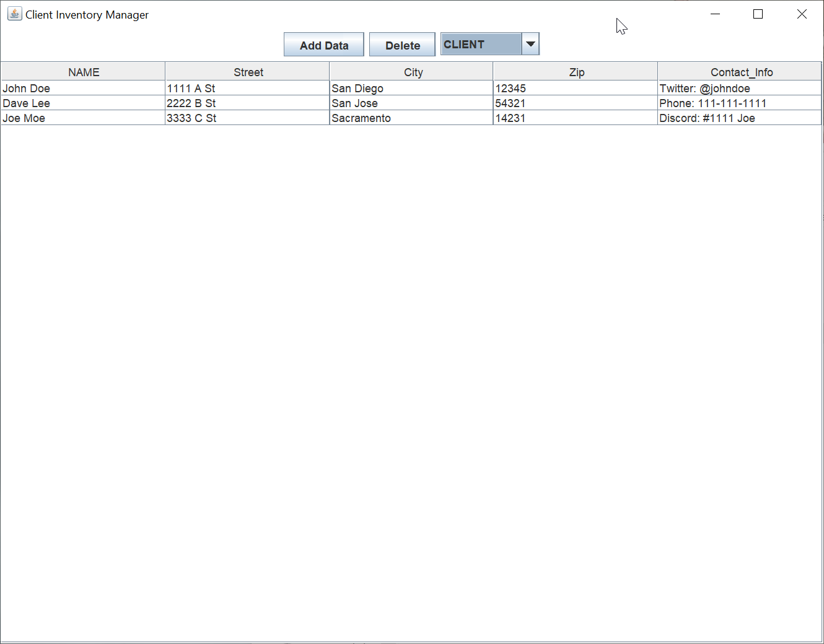
Task: Click the Discord: #1111 Joe contact cell
Action: (708, 118)
